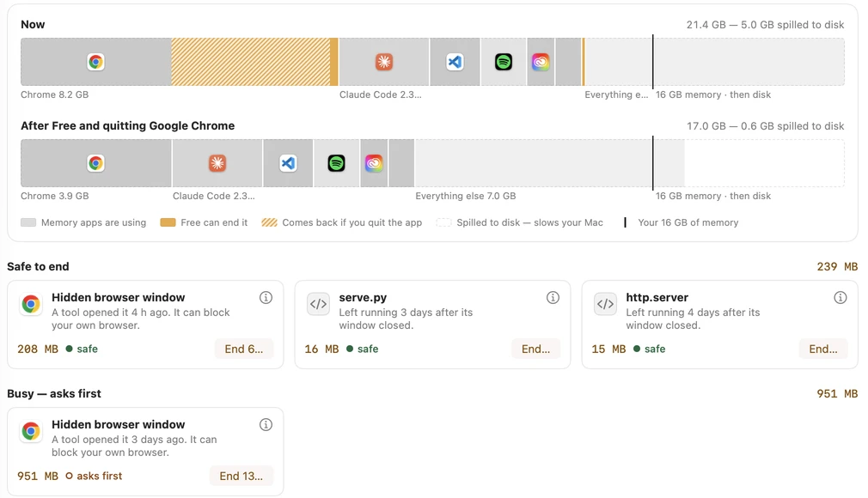This screenshot has width=868, height=498.
Task: Click the script icon on the serve.py card
Action: coord(318,304)
